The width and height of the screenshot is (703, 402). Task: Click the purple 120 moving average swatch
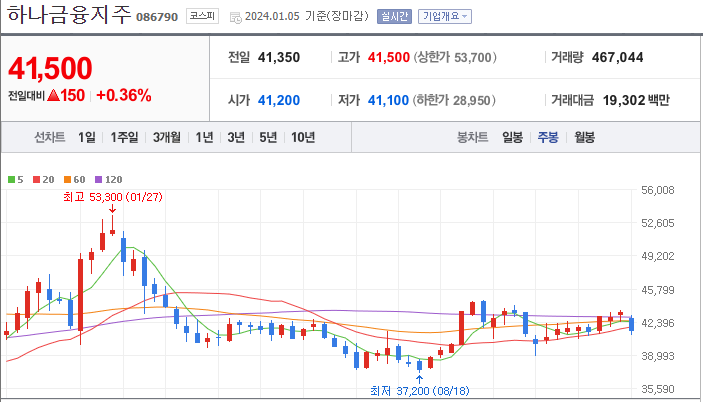click(99, 180)
